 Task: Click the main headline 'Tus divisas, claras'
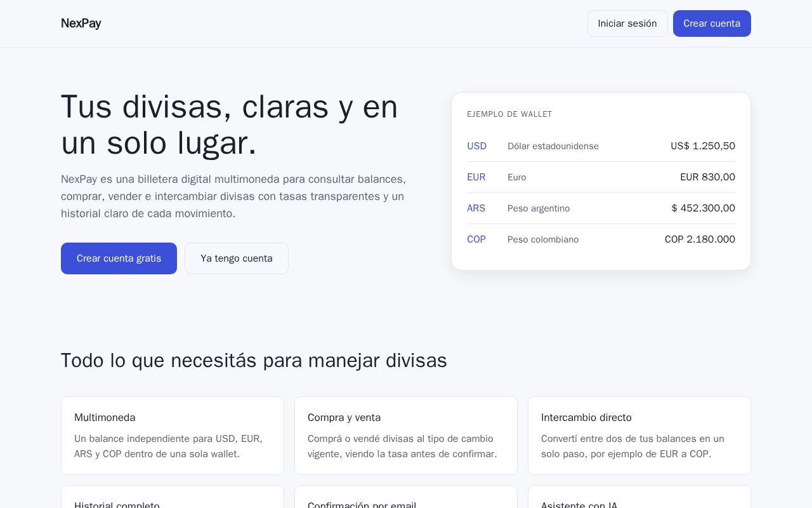pos(230,124)
